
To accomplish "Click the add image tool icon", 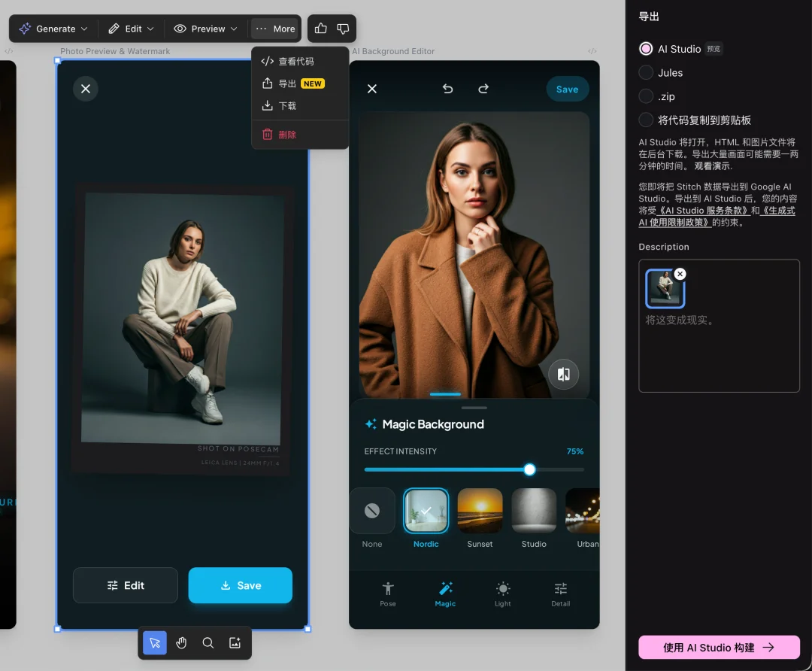I will coord(235,642).
